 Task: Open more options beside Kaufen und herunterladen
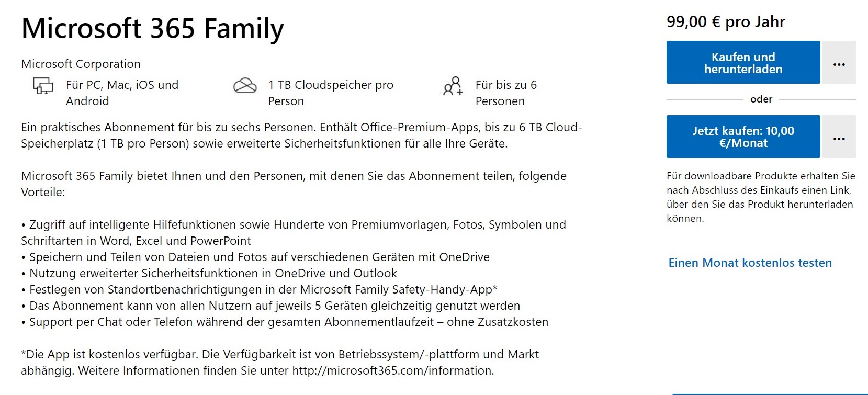pyautogui.click(x=839, y=62)
